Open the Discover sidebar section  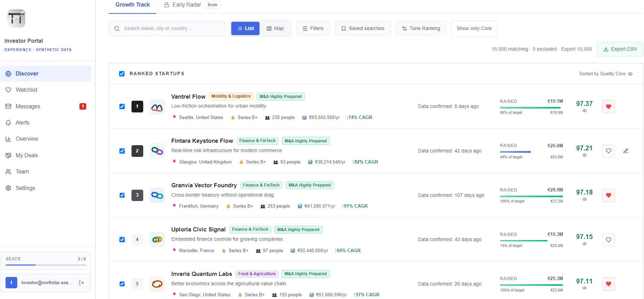pyautogui.click(x=46, y=73)
